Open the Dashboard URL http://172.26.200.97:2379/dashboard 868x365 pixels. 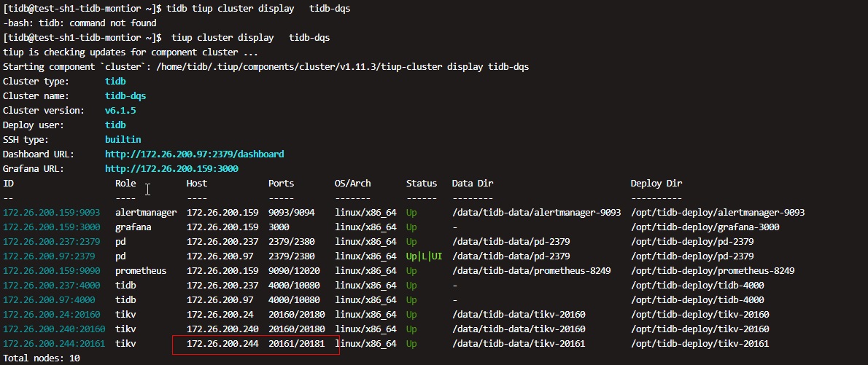(194, 154)
